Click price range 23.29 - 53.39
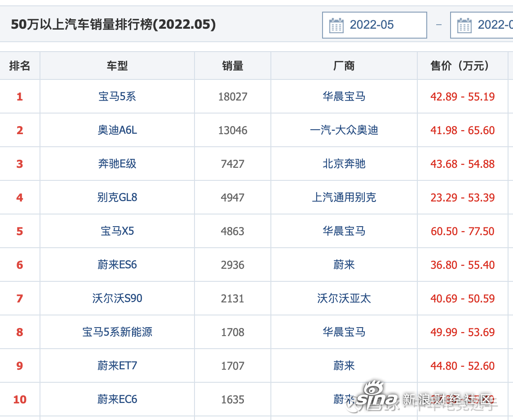 [463, 198]
